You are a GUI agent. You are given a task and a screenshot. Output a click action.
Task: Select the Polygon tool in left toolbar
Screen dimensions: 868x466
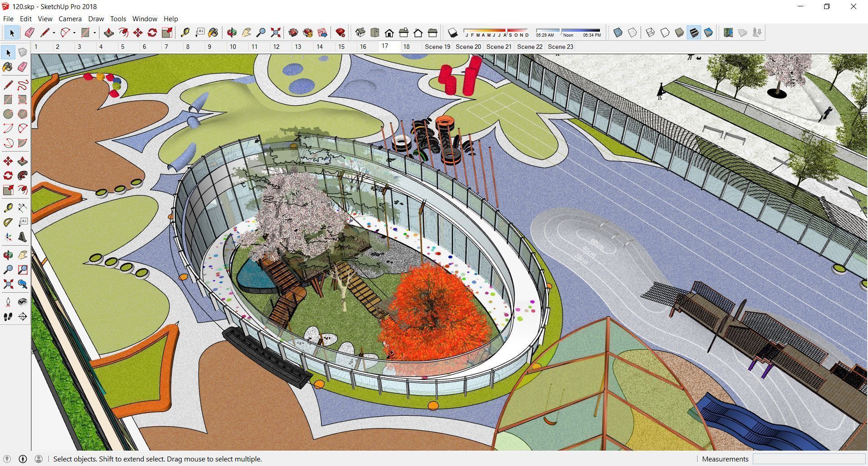point(23,114)
